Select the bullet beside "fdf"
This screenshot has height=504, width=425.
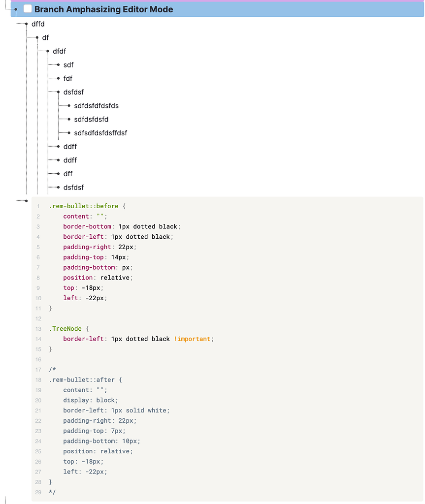tap(58, 78)
